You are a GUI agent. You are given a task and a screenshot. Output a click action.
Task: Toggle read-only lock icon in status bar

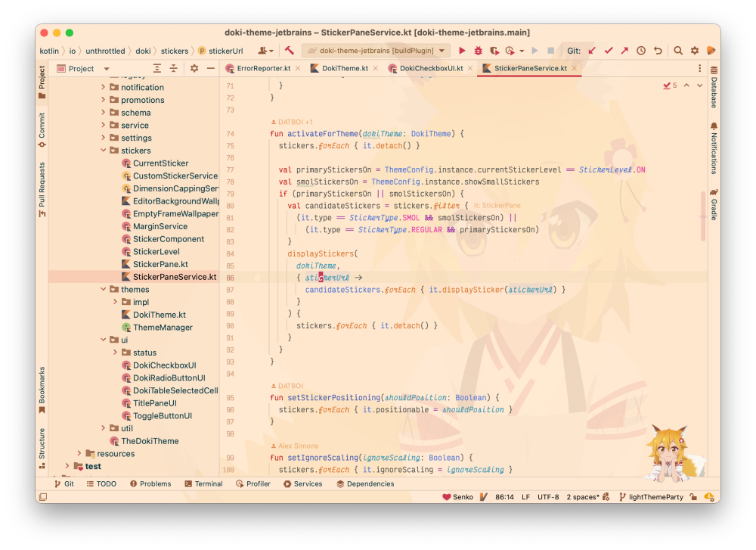(x=693, y=497)
